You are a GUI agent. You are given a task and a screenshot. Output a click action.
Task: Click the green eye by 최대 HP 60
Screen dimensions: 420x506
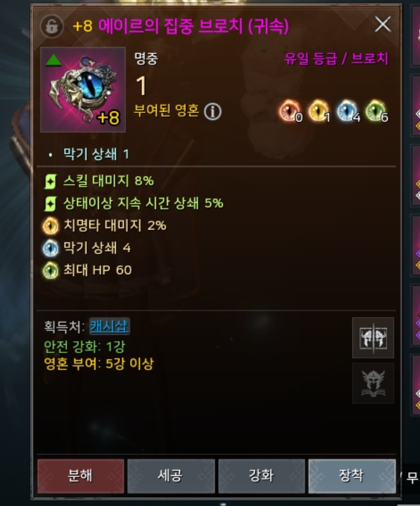51,271
